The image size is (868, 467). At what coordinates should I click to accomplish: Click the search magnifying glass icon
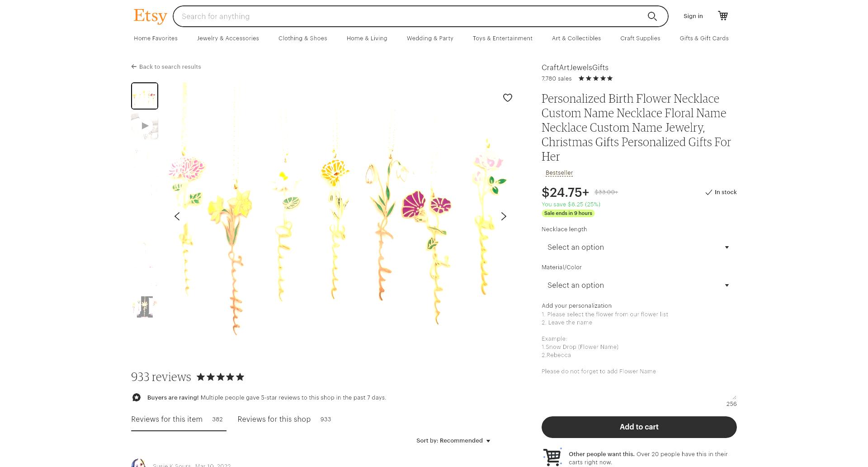pyautogui.click(x=652, y=16)
